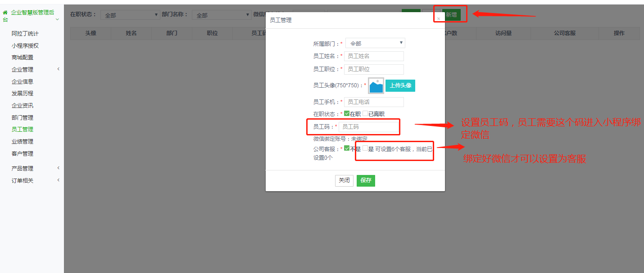The image size is (644, 273).
Task: Click the avatar image placeholder thumbnail
Action: pyautogui.click(x=376, y=85)
